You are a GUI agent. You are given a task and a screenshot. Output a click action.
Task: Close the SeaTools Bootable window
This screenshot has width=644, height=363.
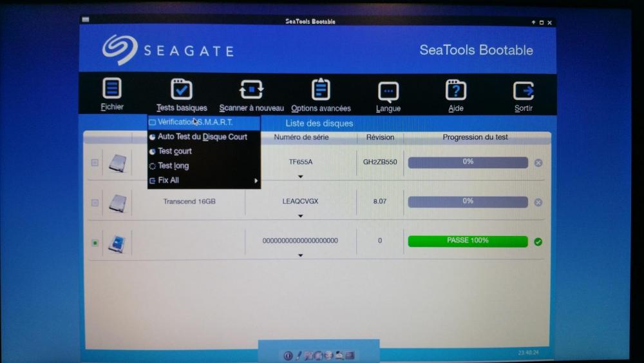pos(549,23)
